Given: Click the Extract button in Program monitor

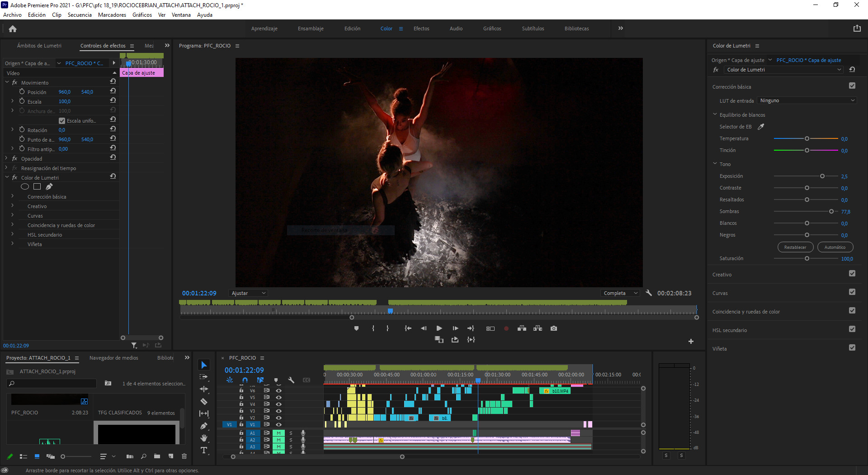Looking at the screenshot, I should [x=538, y=328].
